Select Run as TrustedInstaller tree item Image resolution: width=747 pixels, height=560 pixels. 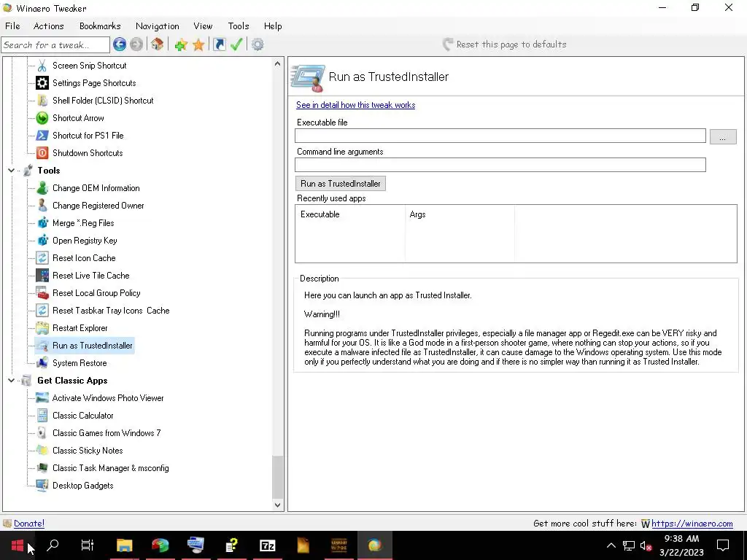point(93,346)
